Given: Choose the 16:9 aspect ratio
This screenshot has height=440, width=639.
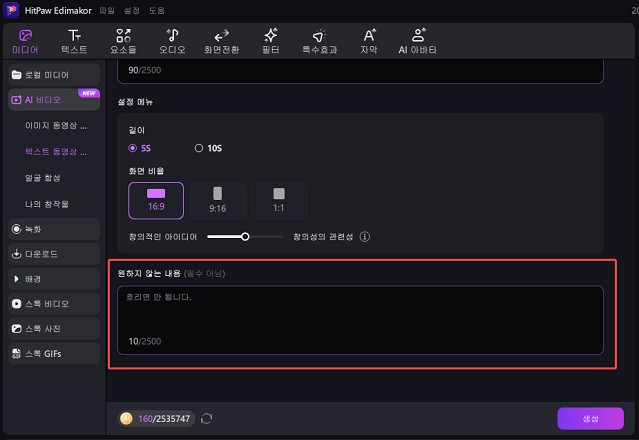Looking at the screenshot, I should tap(156, 201).
